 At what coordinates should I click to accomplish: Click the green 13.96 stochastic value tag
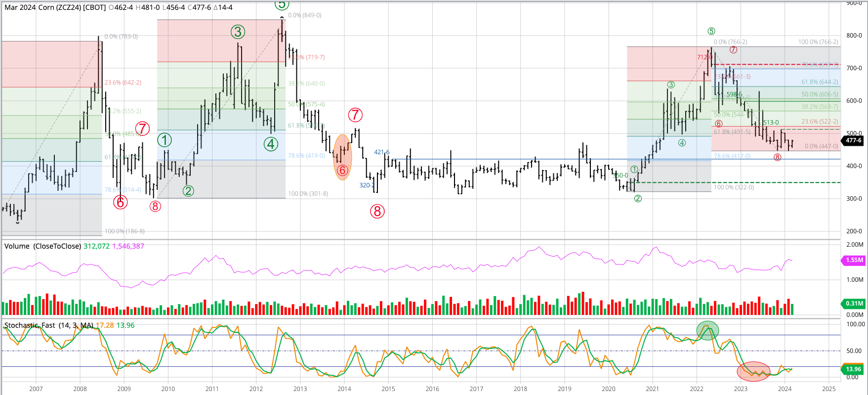(853, 369)
